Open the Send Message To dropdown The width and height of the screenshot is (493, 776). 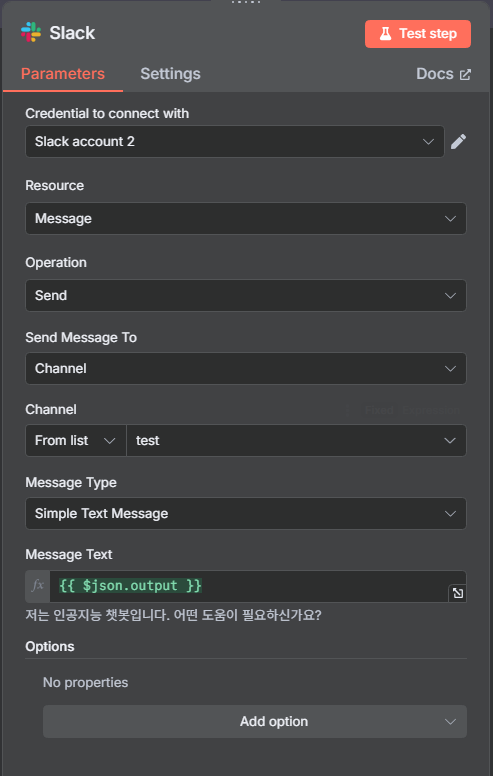coord(246,368)
